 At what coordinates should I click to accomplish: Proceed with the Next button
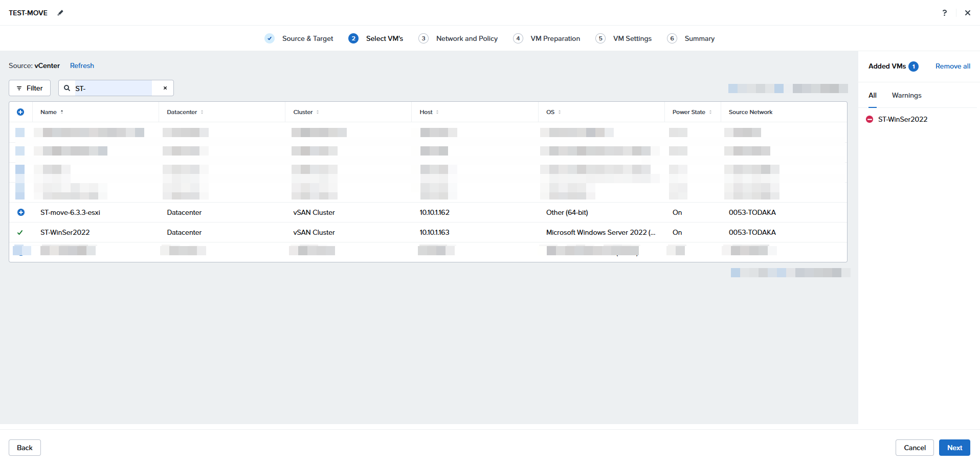pyautogui.click(x=954, y=448)
